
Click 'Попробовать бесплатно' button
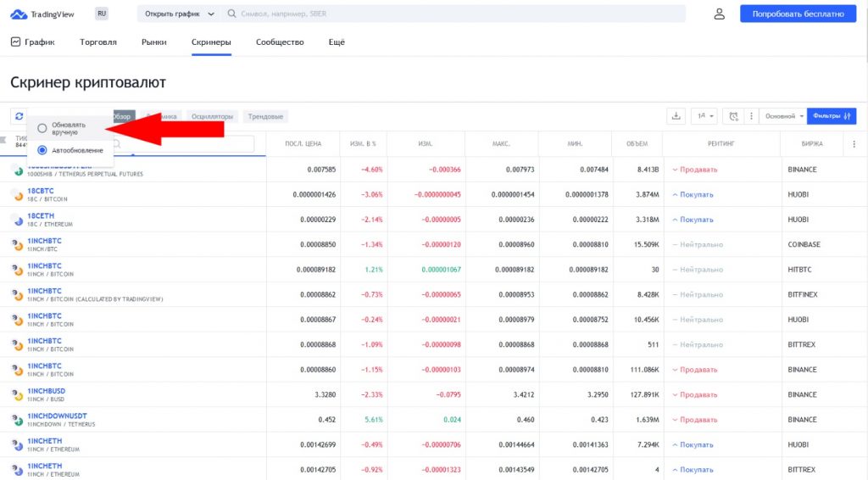pos(798,14)
